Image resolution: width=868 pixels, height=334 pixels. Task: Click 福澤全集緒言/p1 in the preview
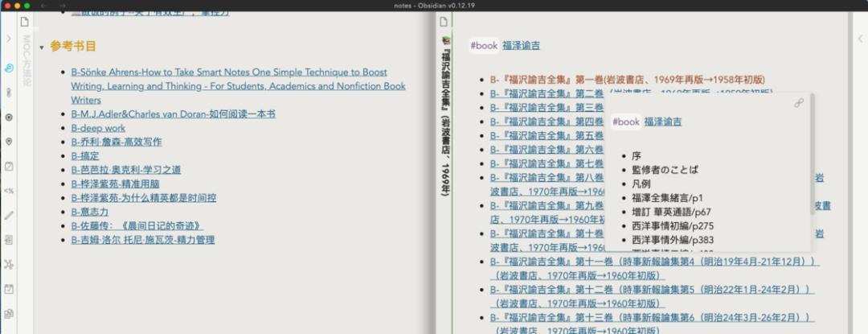667,198
